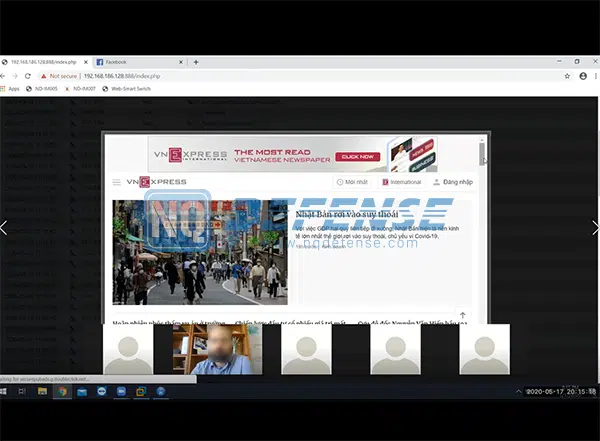Click the popup frame vertical scrollbar
This screenshot has height=441, width=600.
click(482, 154)
